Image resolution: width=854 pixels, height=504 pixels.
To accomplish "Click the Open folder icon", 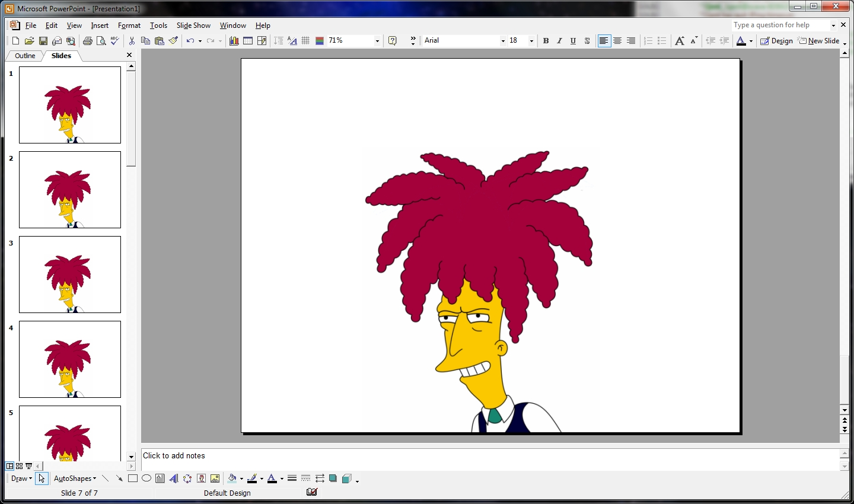I will point(29,41).
